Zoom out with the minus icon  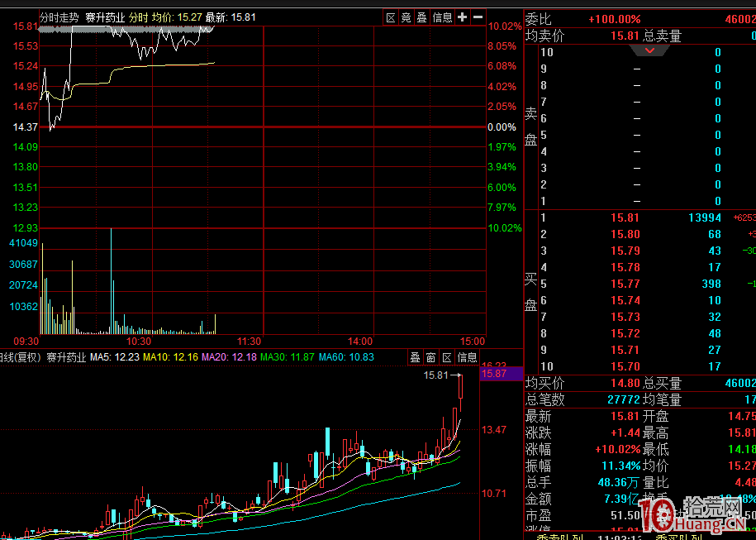478,17
